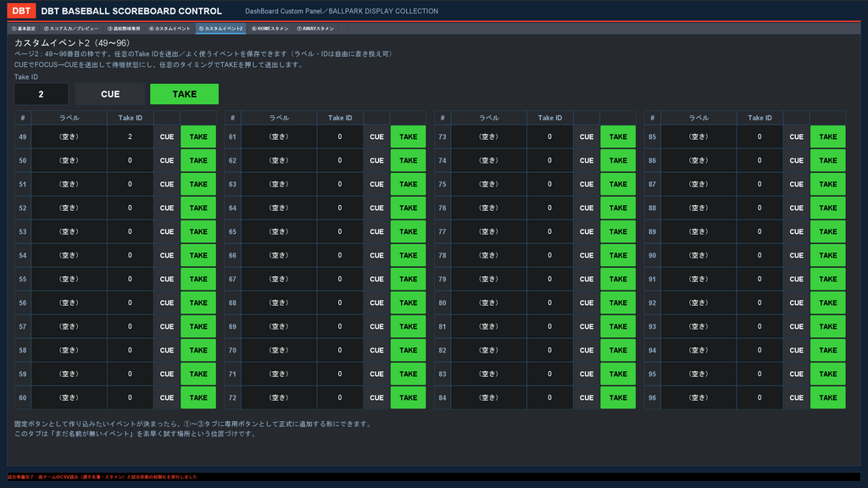Edit the label field of row 49

pos(70,136)
